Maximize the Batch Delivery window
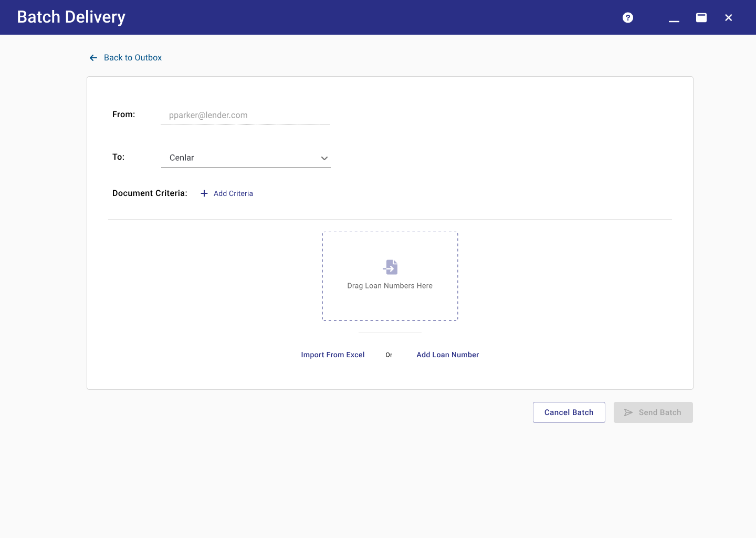The height and width of the screenshot is (538, 756). tap(701, 17)
